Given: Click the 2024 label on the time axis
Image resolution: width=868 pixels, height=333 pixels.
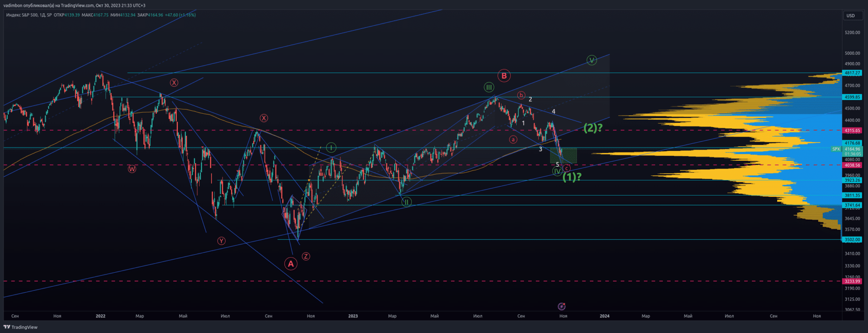Looking at the screenshot, I should pos(604,316).
